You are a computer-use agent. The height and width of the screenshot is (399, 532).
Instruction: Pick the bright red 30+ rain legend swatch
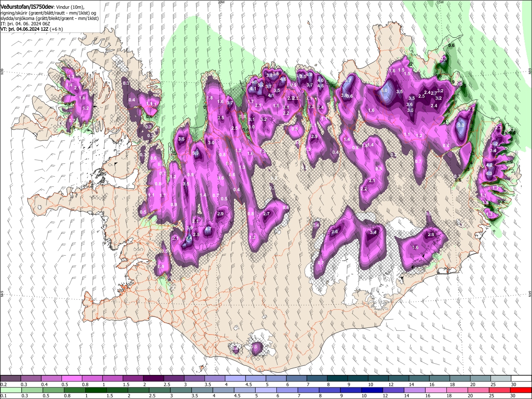pos(522,390)
